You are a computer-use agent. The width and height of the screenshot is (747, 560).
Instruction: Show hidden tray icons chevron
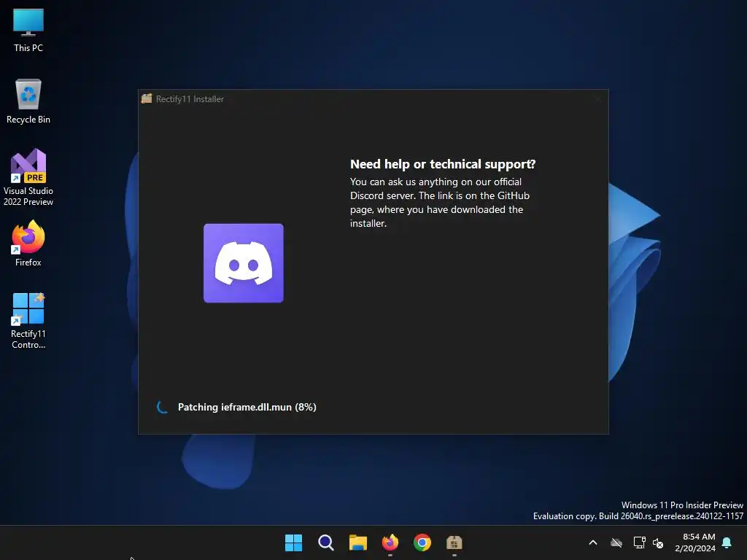click(593, 542)
